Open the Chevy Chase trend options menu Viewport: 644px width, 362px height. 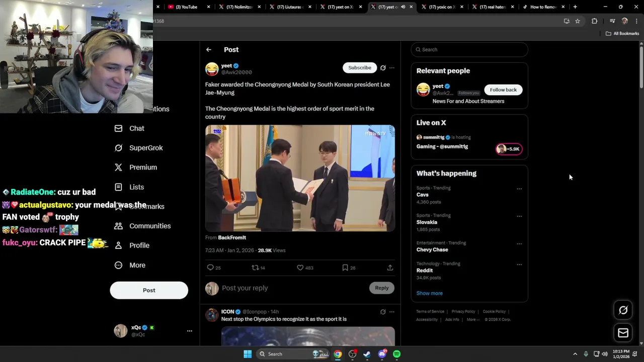click(x=519, y=244)
